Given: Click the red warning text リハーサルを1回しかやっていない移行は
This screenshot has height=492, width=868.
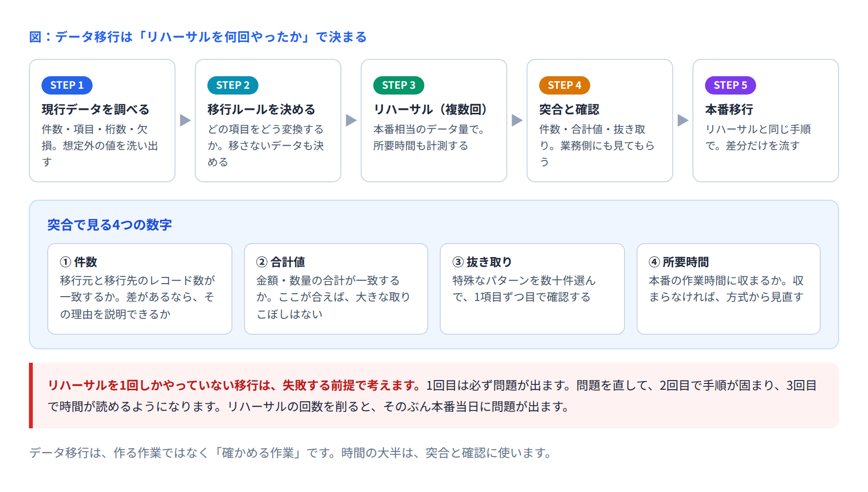Looking at the screenshot, I should point(234,385).
